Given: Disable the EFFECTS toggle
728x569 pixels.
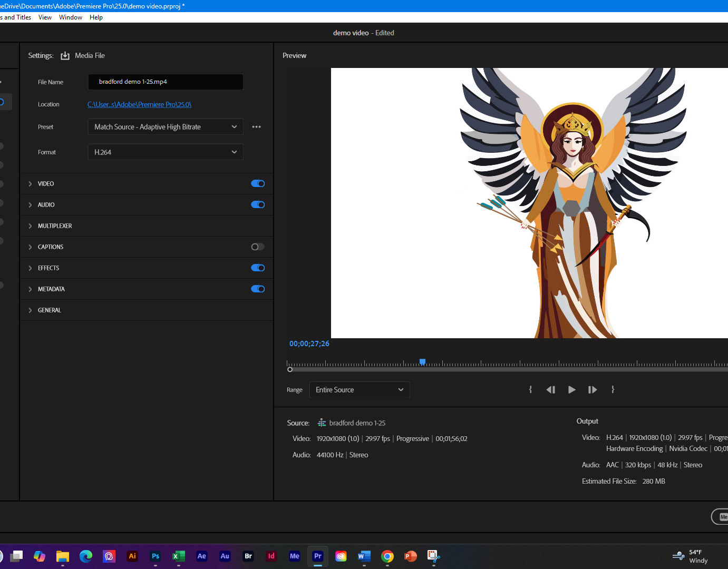Looking at the screenshot, I should 258,268.
